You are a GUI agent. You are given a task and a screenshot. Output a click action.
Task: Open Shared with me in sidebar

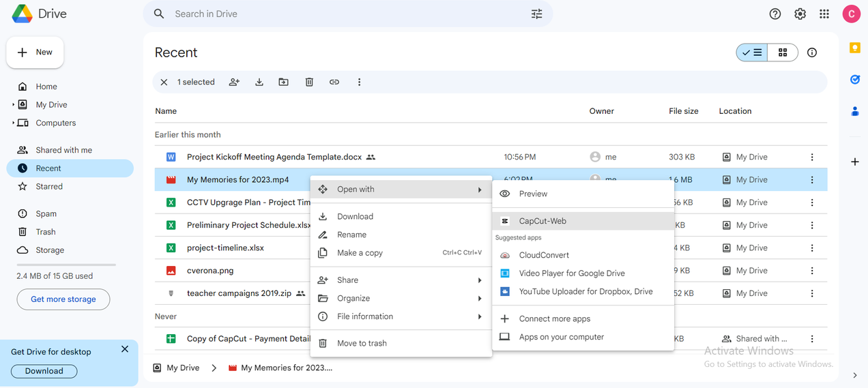[70, 150]
